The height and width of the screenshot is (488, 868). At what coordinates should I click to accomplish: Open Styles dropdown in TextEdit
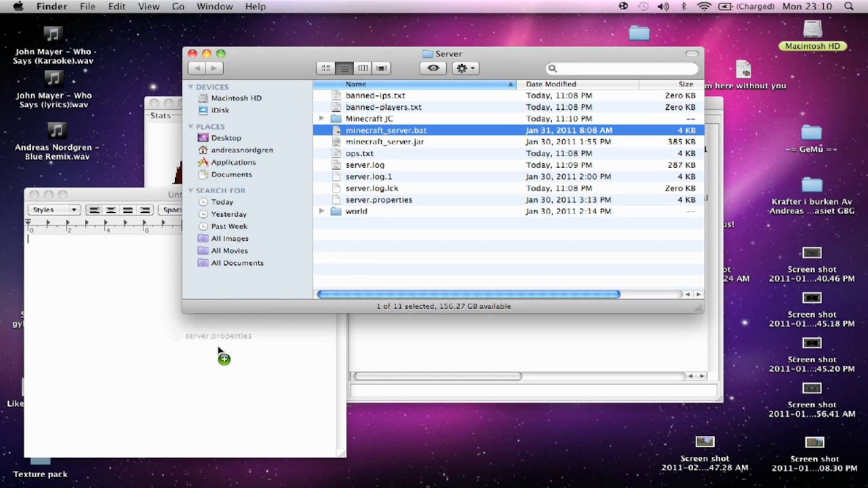coord(55,209)
